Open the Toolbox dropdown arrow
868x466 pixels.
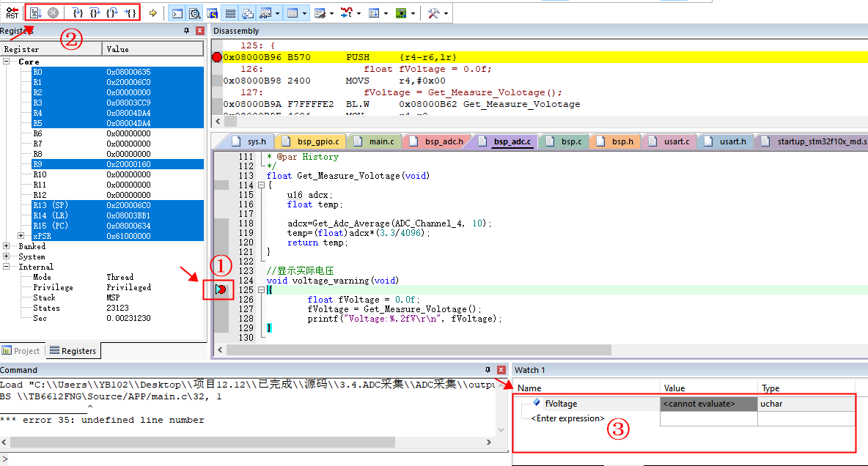(x=446, y=13)
